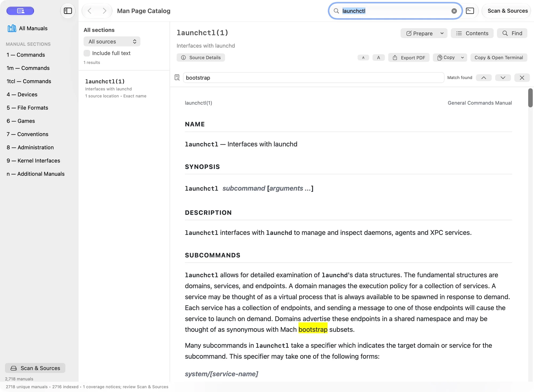Increase text size with large A

click(x=379, y=58)
